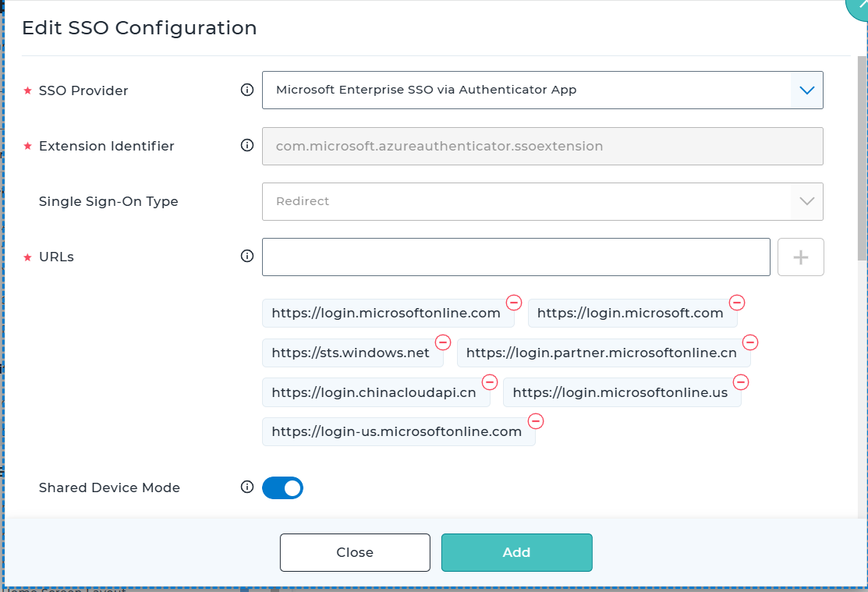The height and width of the screenshot is (592, 868).
Task: Remove the https://login.microsoftonline.us URL
Action: point(741,382)
